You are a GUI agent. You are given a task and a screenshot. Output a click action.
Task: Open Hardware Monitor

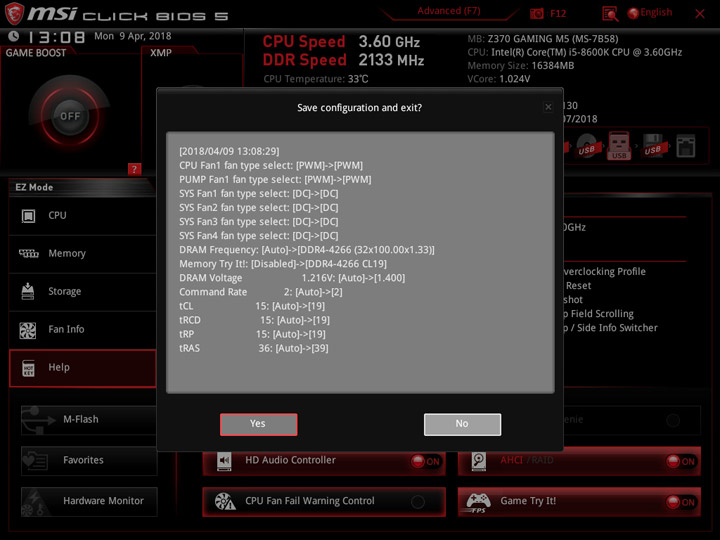(89, 501)
